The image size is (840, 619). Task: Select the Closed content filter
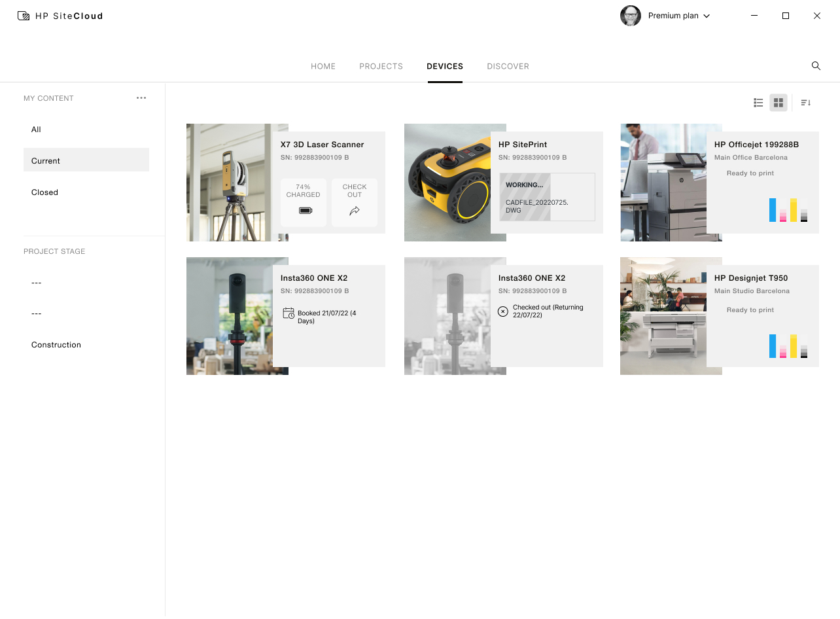tap(44, 192)
